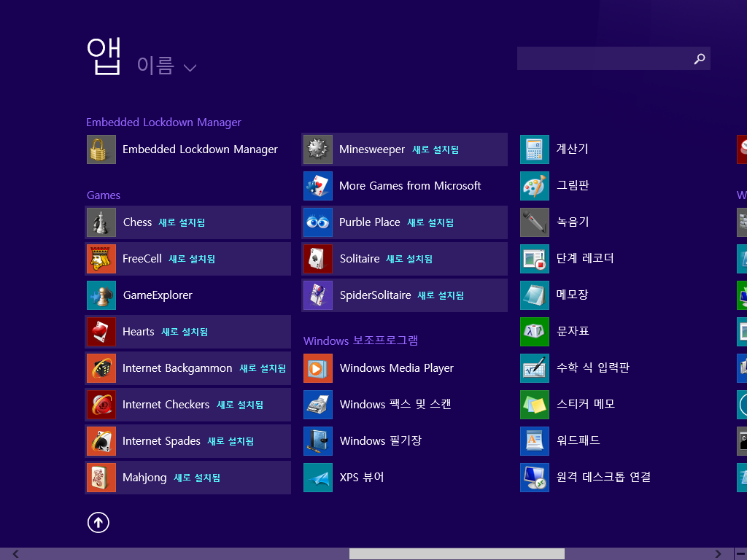Select Embedded Lockdown Manager group header
This screenshot has width=747, height=560.
point(163,122)
